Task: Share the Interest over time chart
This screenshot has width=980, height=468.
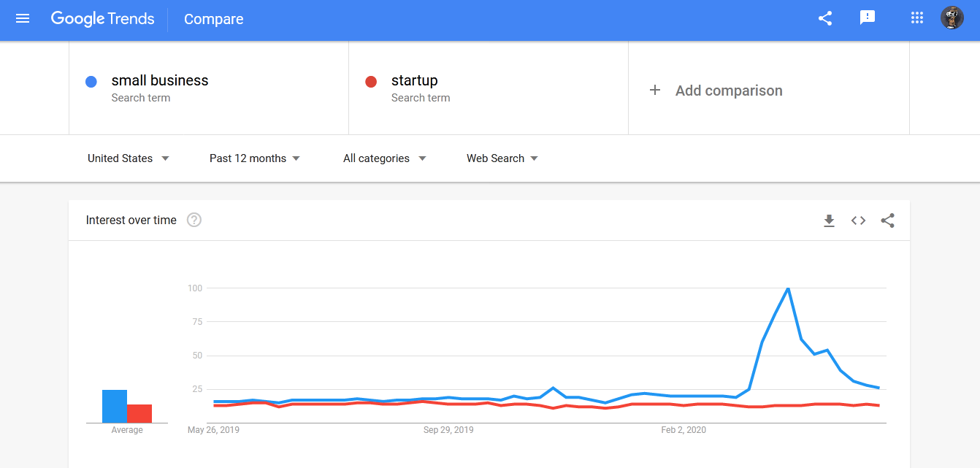Action: click(887, 220)
